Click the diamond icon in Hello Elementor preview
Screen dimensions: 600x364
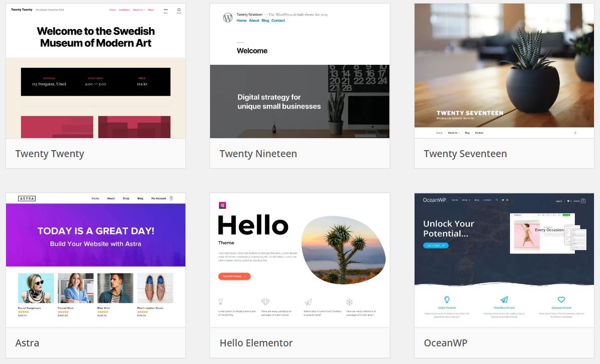[265, 302]
